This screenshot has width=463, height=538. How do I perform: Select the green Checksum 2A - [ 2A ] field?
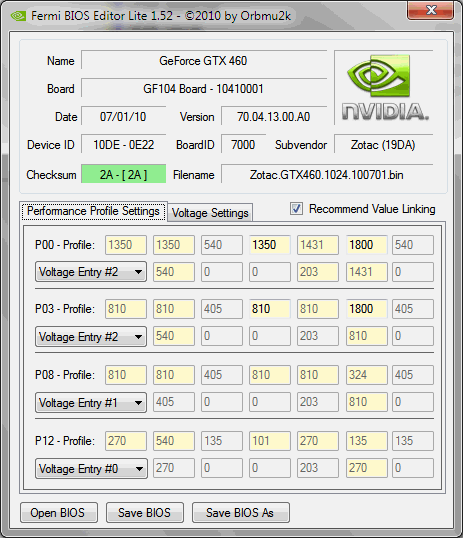(124, 174)
